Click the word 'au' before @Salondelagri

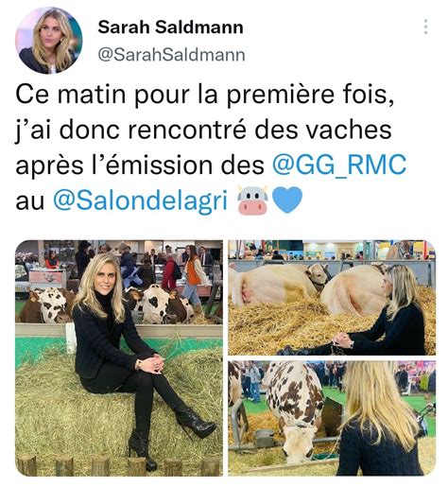pos(30,201)
